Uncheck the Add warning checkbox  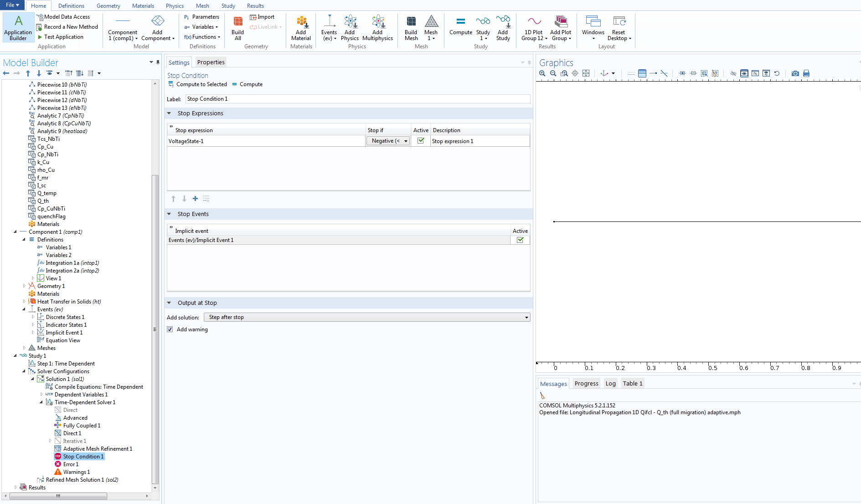coord(170,329)
